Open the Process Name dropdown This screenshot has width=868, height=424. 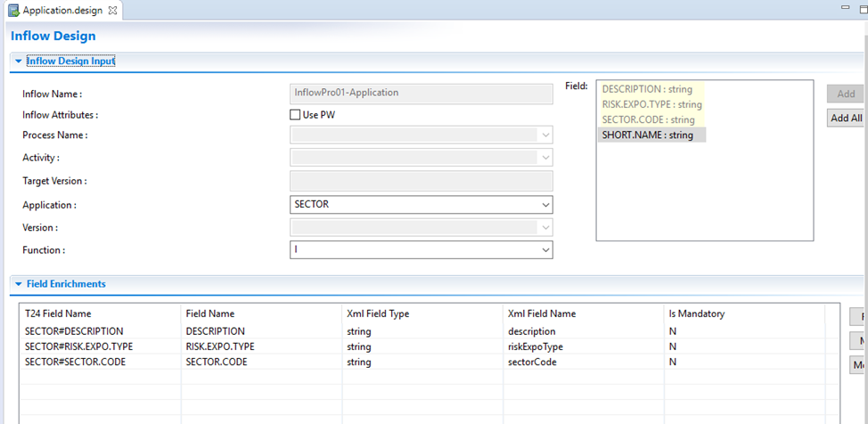pos(545,135)
